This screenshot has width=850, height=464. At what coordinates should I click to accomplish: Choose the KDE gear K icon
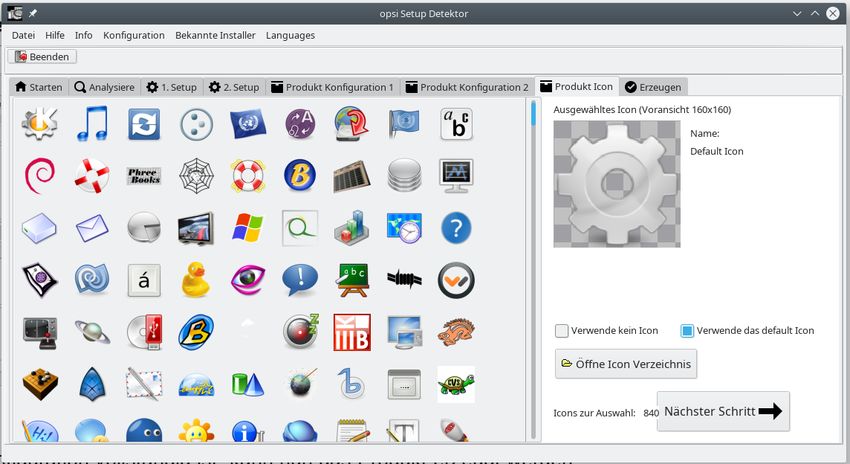click(x=40, y=124)
